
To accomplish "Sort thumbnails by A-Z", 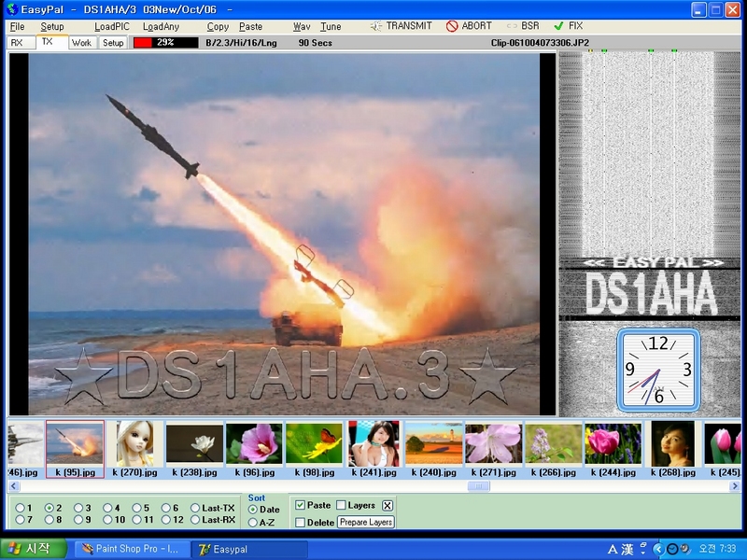I will tap(253, 523).
